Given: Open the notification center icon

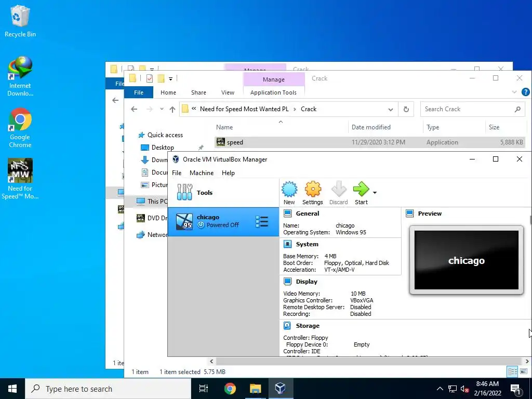Looking at the screenshot, I should (515, 390).
